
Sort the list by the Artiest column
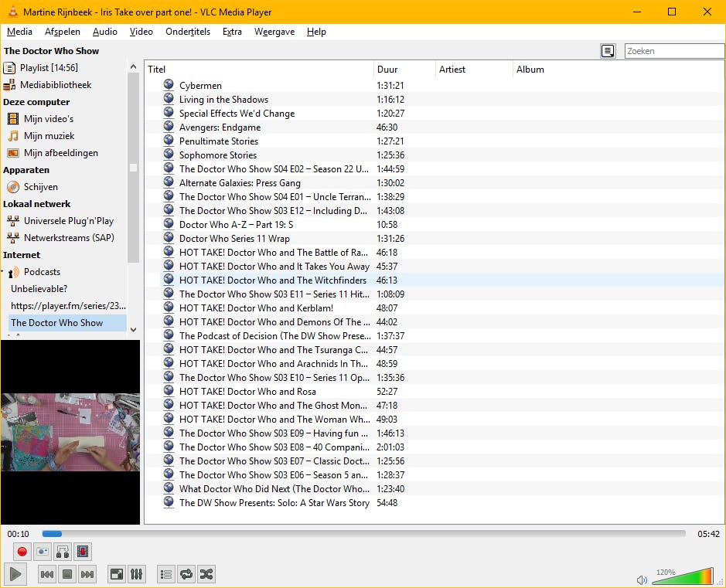(x=474, y=70)
